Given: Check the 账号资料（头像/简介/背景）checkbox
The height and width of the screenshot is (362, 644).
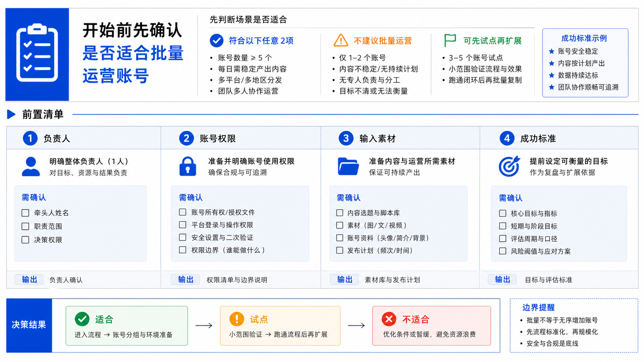Looking at the screenshot, I should 340,238.
